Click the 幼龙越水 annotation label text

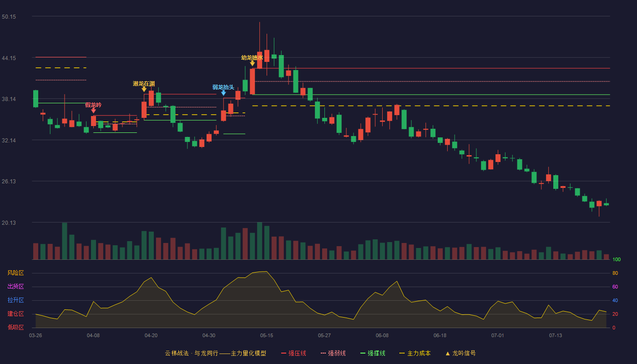[252, 58]
